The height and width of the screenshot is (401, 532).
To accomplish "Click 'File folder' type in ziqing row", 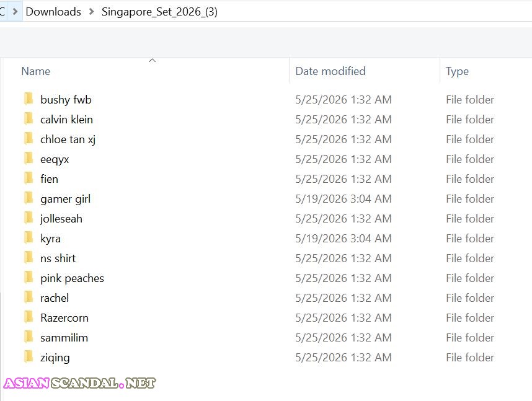I will (470, 358).
